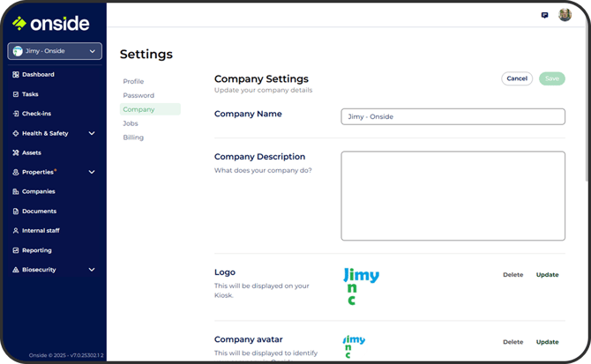
Task: Delete the Company avatar
Action: 513,342
